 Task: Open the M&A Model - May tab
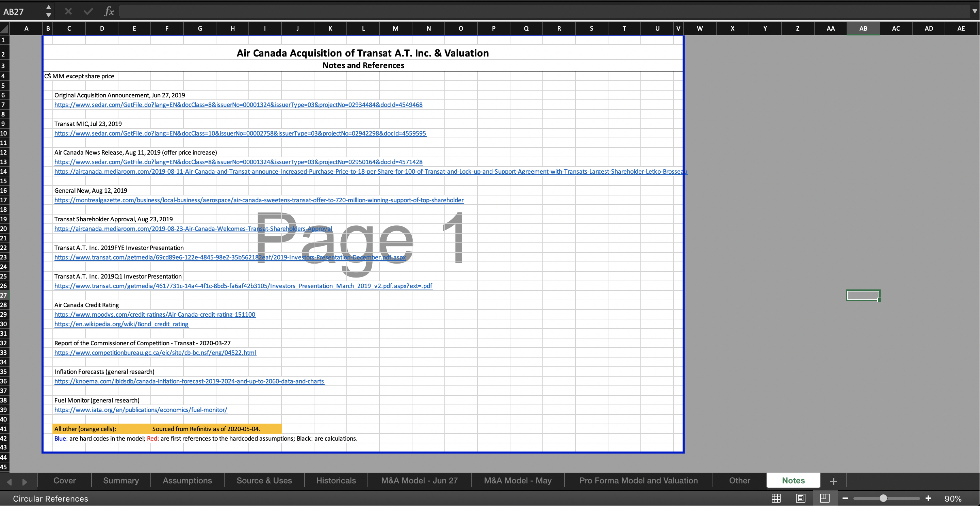(517, 480)
